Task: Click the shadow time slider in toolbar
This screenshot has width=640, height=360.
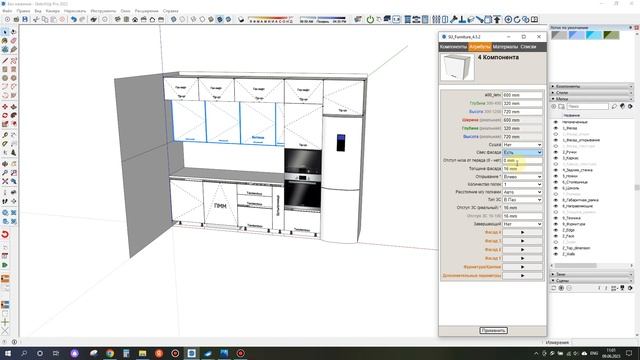Action: tap(322, 19)
